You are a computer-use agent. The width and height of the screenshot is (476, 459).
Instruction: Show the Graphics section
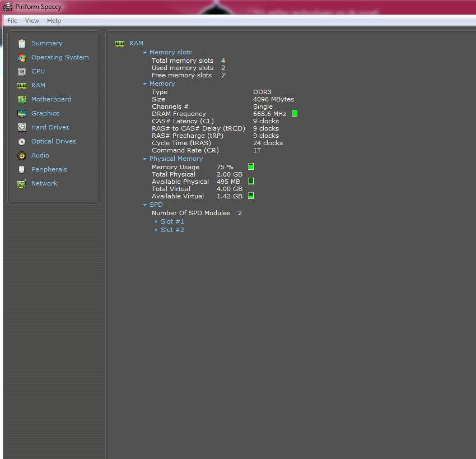tap(45, 113)
